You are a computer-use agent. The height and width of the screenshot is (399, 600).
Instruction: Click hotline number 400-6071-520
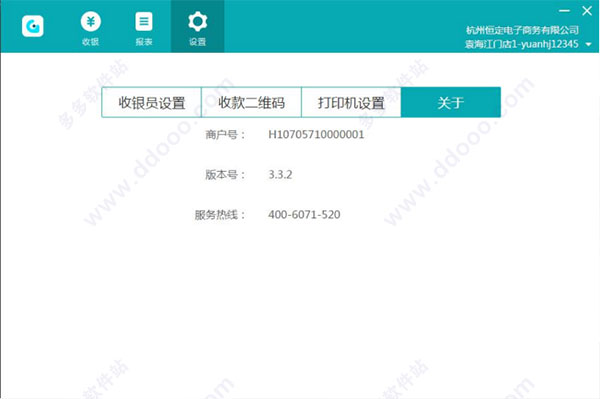tap(304, 214)
